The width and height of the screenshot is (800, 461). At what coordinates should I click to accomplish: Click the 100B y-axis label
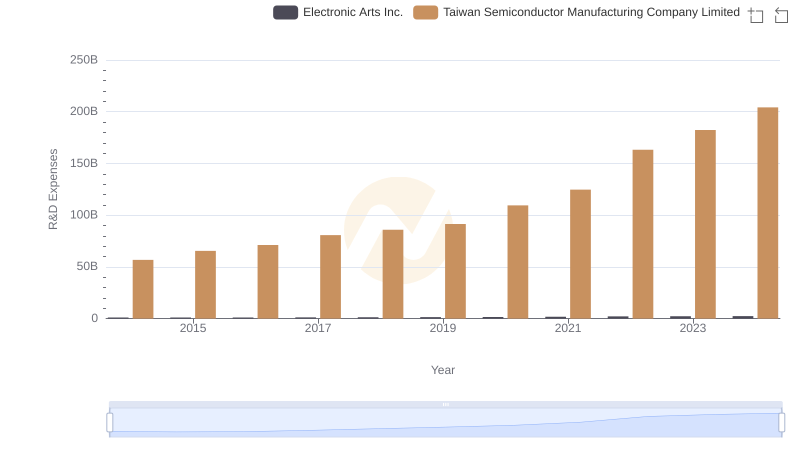point(84,215)
